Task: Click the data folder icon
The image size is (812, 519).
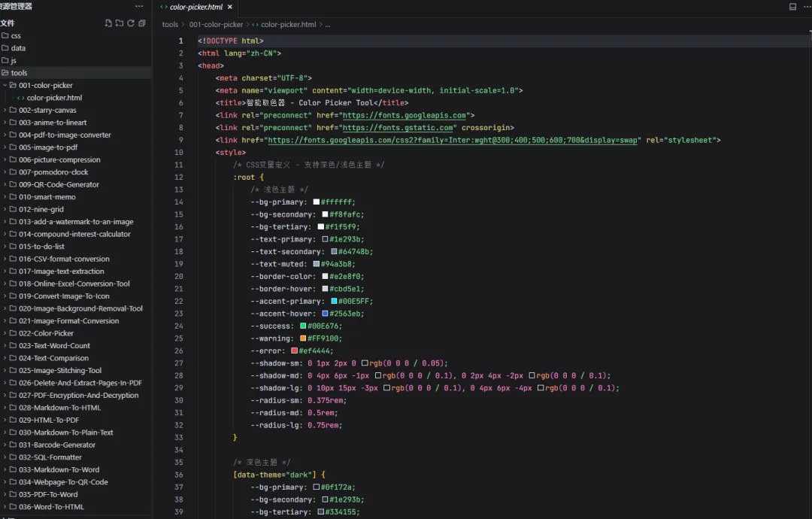Action: point(5,47)
